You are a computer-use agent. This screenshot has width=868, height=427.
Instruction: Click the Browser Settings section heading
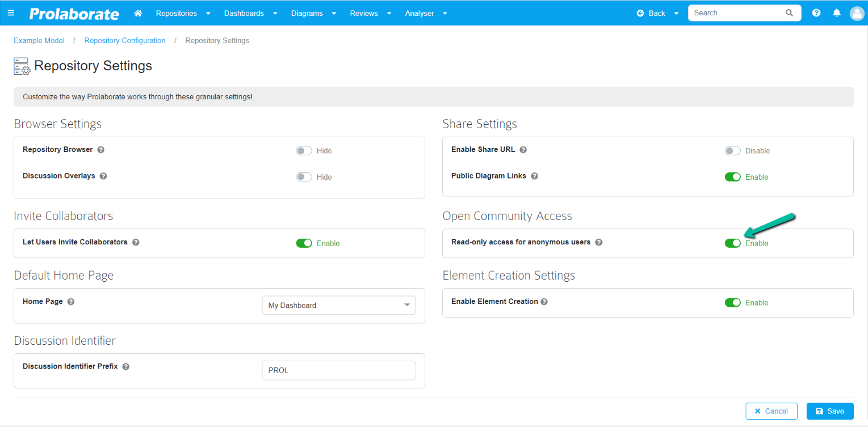click(x=58, y=124)
